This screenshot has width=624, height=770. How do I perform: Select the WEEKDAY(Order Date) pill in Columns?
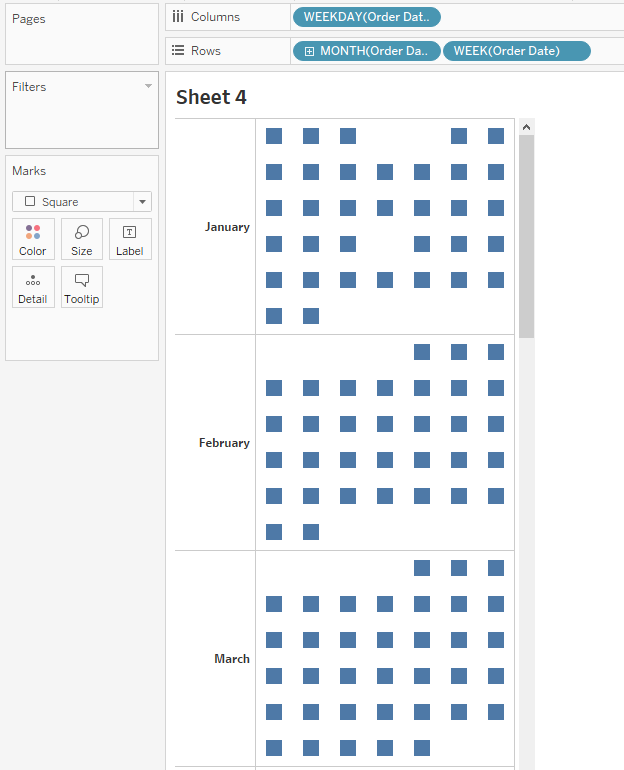tap(366, 17)
